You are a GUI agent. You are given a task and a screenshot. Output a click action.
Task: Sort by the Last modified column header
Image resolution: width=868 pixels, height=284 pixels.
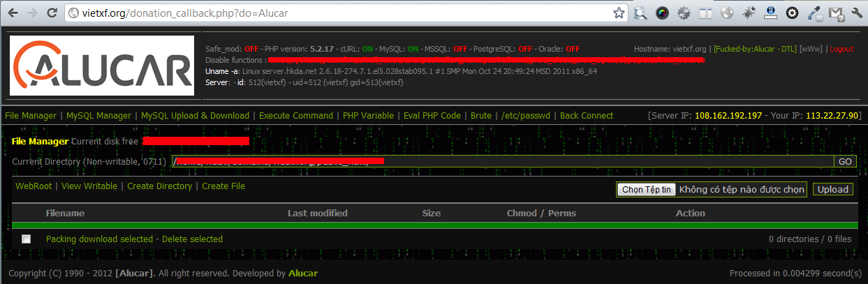[318, 214]
